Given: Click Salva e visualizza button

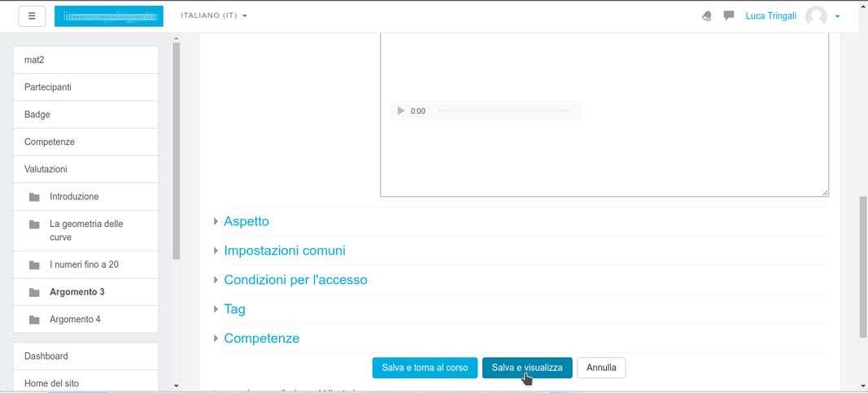Looking at the screenshot, I should [x=527, y=368].
